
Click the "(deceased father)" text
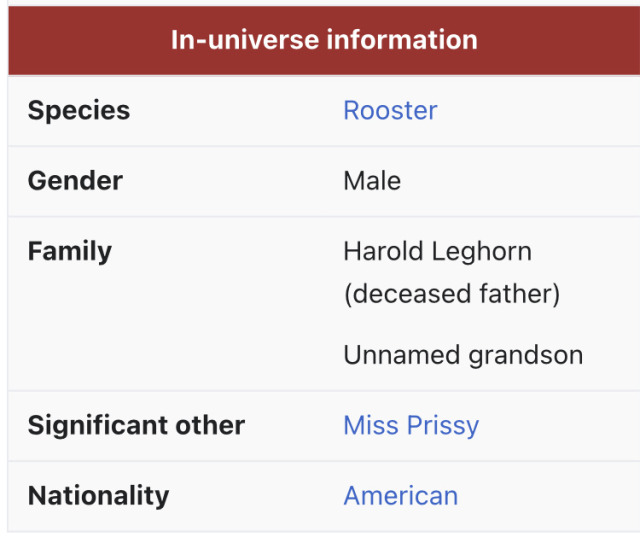(451, 294)
